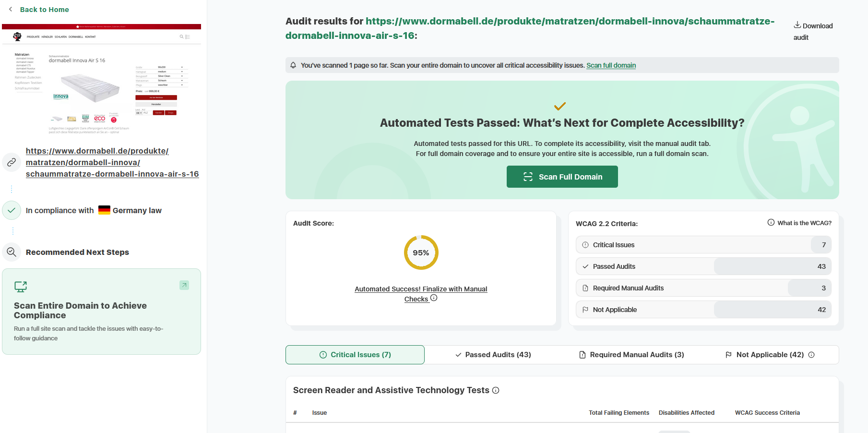The width and height of the screenshot is (868, 433).
Task: Open the Required Manual Audits (3) tab
Action: [x=631, y=355]
